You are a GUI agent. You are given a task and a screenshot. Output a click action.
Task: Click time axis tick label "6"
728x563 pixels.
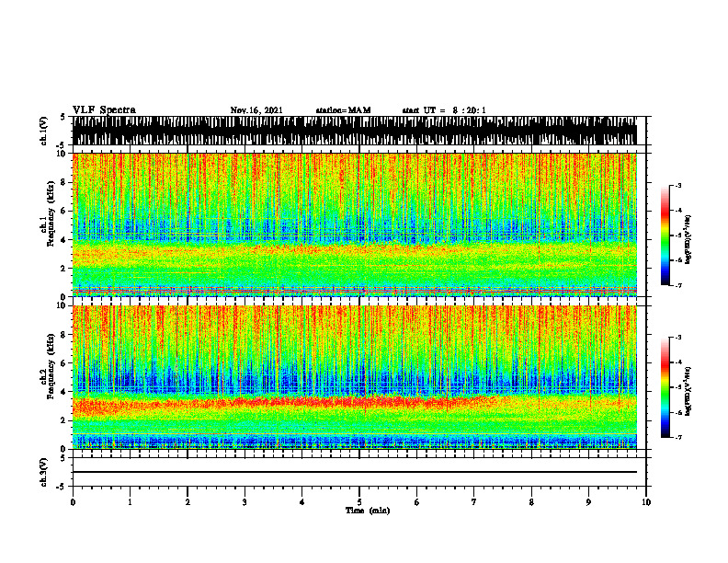417,502
